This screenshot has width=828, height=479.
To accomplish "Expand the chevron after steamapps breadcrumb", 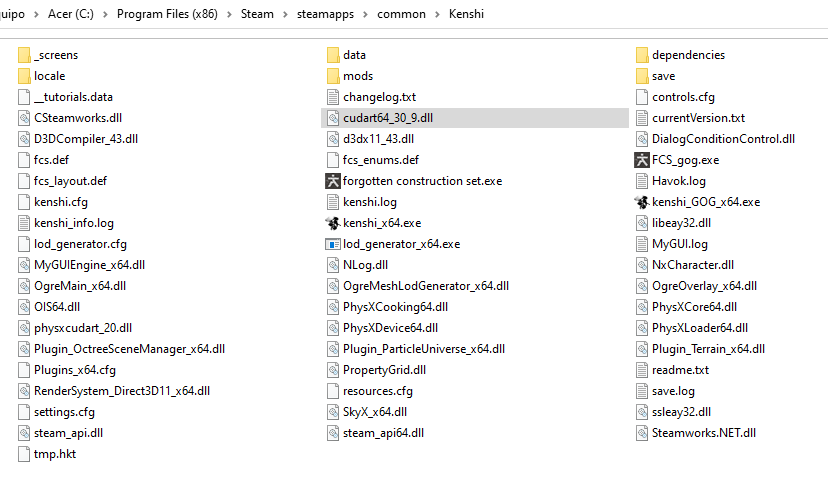I will 365,14.
